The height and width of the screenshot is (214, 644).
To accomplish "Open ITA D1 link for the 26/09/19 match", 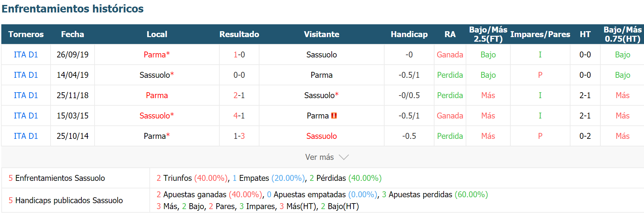I will point(26,54).
